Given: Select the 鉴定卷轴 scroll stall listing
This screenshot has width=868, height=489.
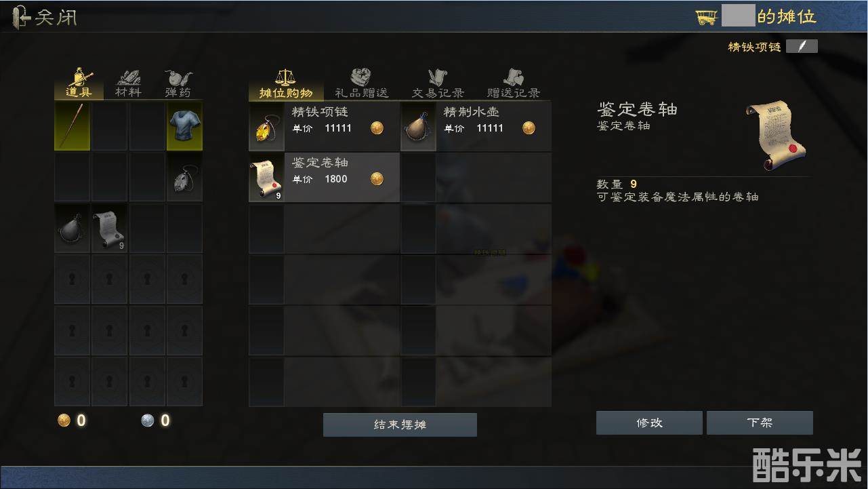Looking at the screenshot, I should click(x=325, y=178).
